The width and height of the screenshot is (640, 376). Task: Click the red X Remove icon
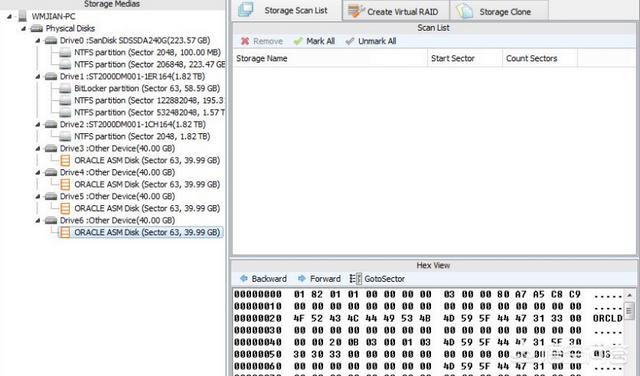point(245,41)
